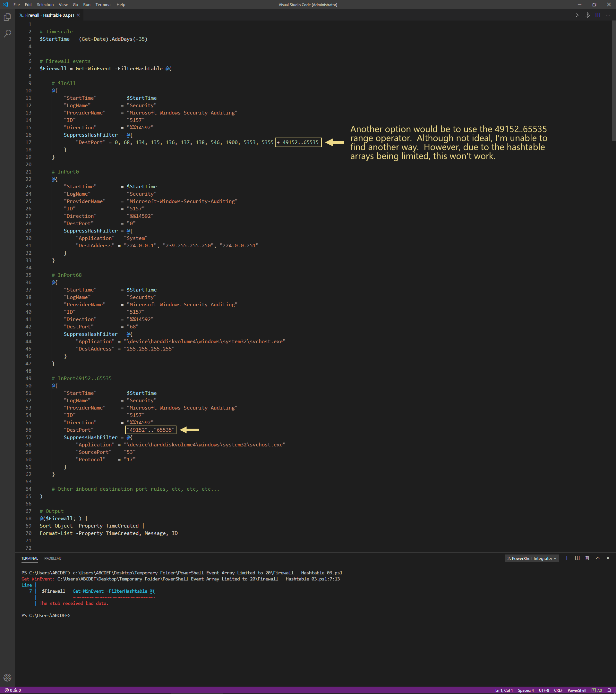The image size is (616, 694).
Task: Run the active PowerShell file
Action: click(x=577, y=15)
